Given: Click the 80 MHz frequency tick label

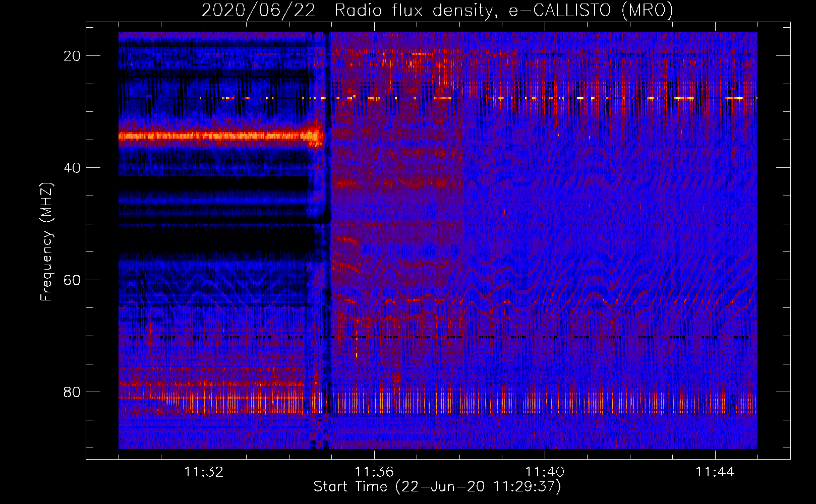Looking at the screenshot, I should pyautogui.click(x=72, y=392).
